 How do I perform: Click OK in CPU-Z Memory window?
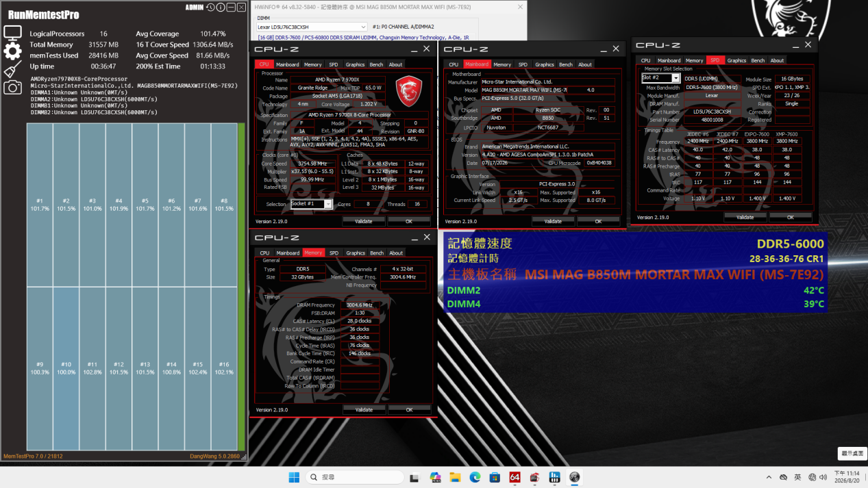(x=409, y=409)
